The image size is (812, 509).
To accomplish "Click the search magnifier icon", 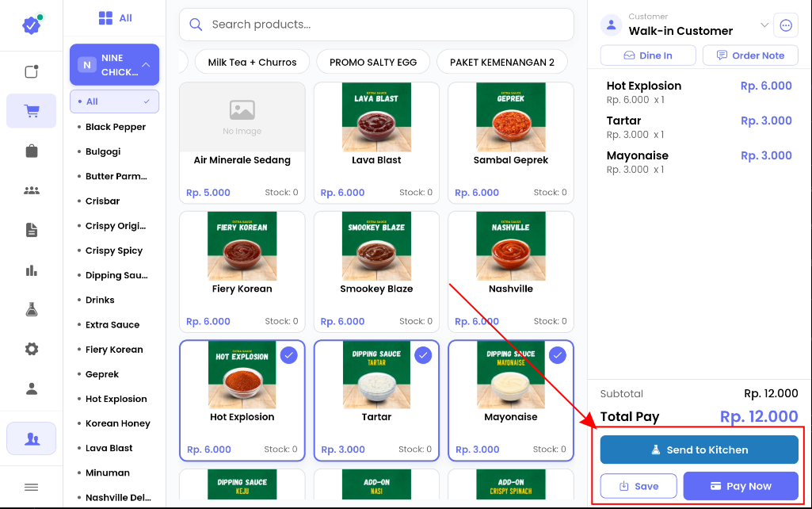I will pyautogui.click(x=196, y=25).
